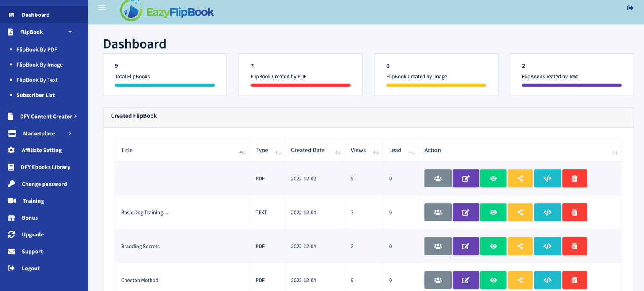Viewport: 644px width, 291px height.
Task: Edit the Branding Secrets flipbook
Action: [465, 246]
